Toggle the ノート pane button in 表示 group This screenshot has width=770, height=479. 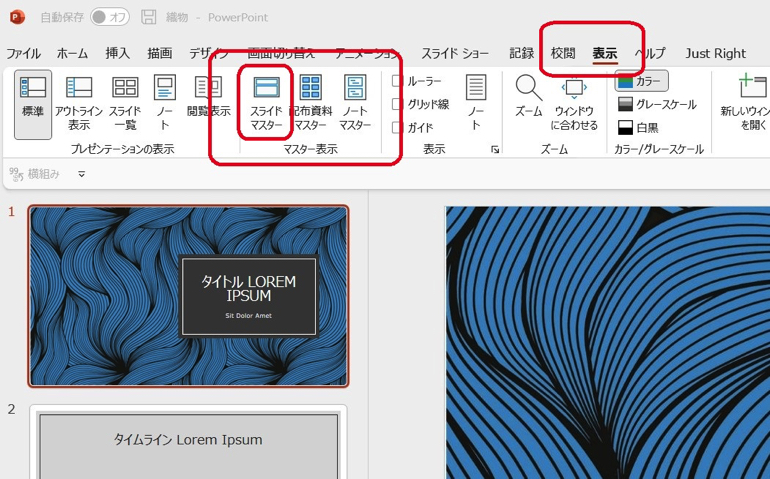pos(476,103)
